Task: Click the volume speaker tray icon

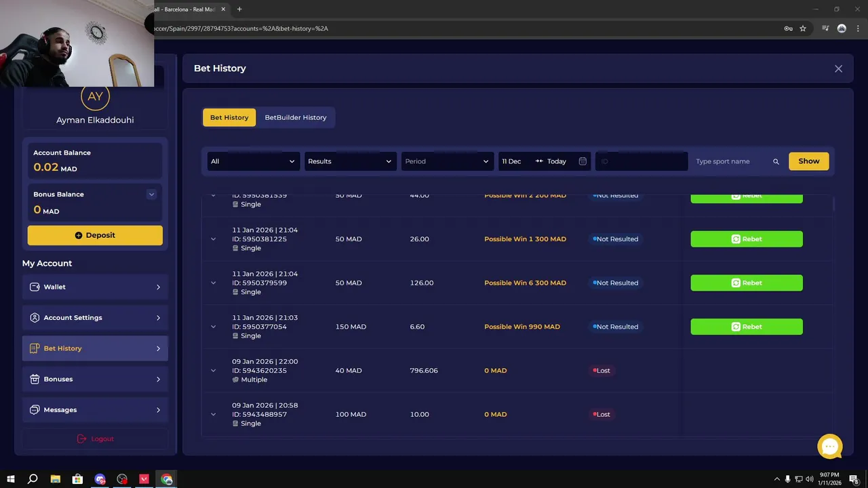Action: click(x=810, y=479)
